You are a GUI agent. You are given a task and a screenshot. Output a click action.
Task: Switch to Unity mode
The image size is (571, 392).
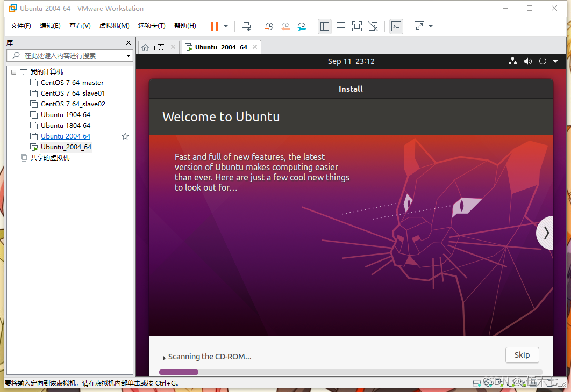point(373,26)
